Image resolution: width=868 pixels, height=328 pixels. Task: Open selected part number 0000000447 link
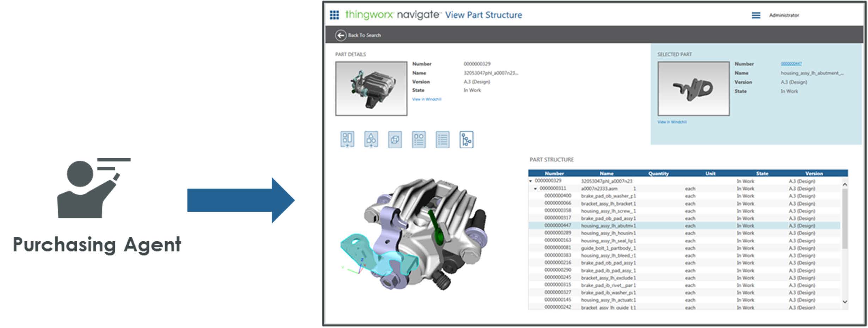click(791, 64)
